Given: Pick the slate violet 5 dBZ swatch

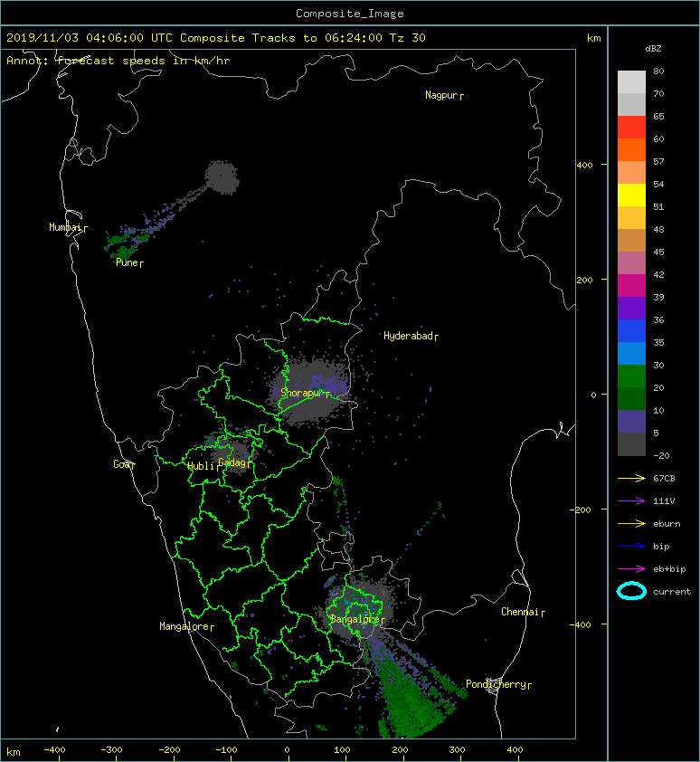Looking at the screenshot, I should tap(631, 421).
